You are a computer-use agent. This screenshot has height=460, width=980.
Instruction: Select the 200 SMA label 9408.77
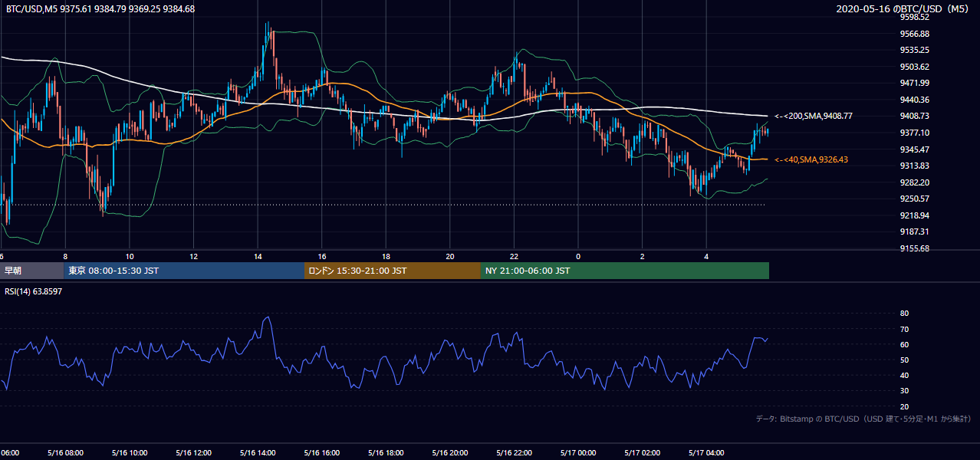(x=813, y=116)
